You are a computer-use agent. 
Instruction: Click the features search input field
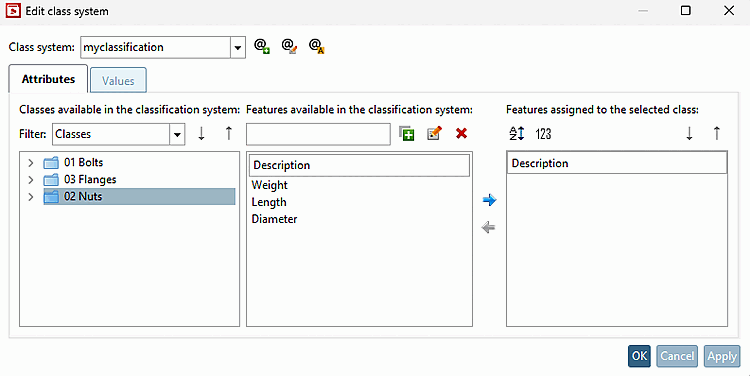click(318, 134)
